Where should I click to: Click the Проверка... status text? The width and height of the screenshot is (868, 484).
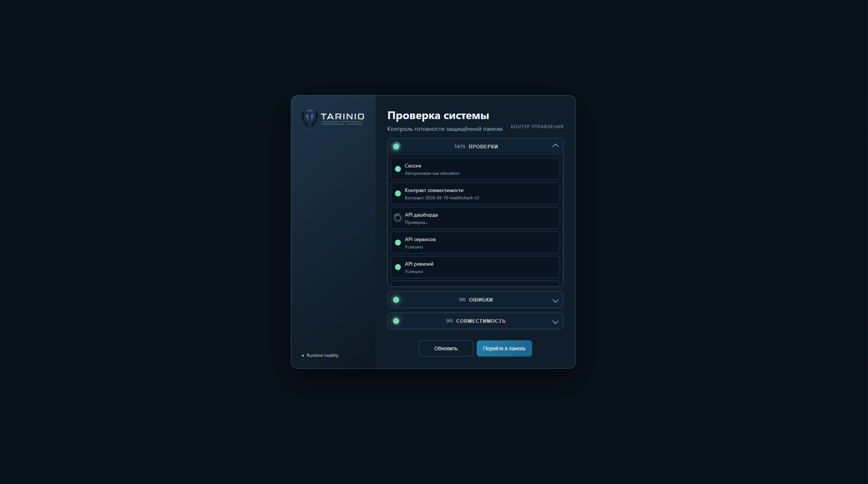tap(416, 222)
